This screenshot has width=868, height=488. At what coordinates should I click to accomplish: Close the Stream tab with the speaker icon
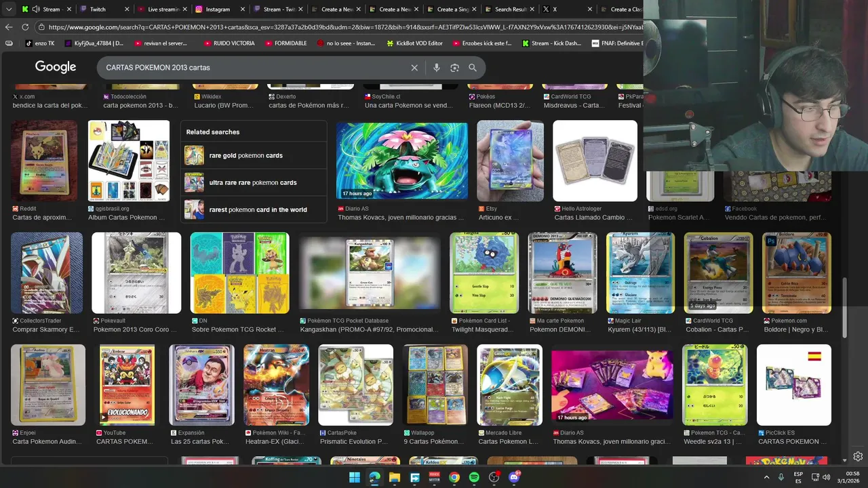(68, 9)
